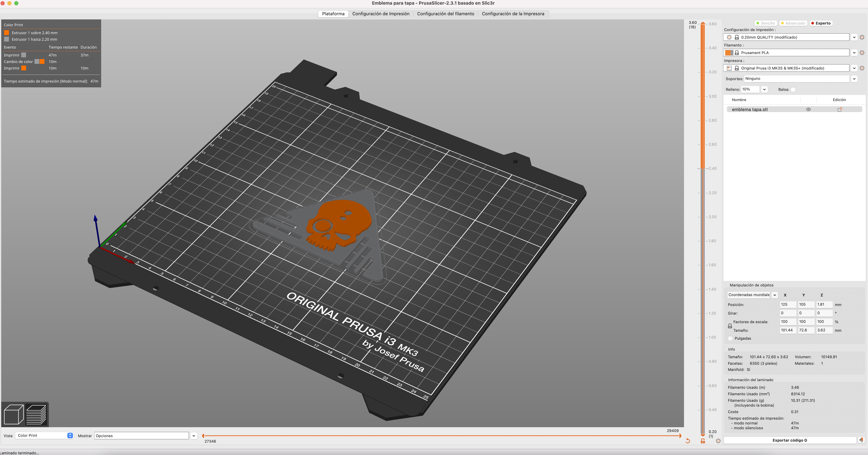Click the reset layer slider arrow icon
868x455 pixels.
point(688,441)
